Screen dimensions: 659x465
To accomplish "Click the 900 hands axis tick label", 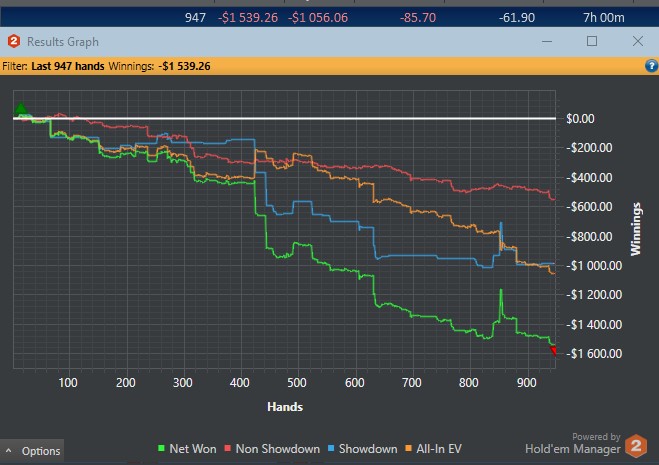I will click(526, 383).
